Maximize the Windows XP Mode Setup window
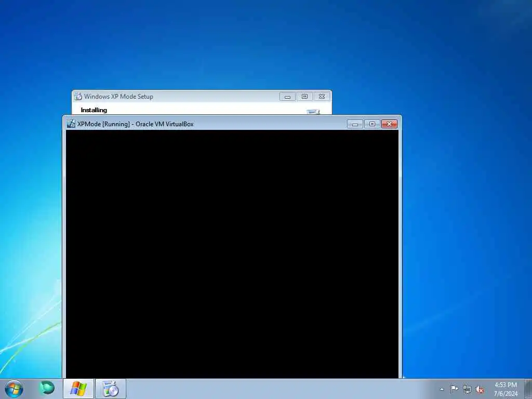Screen dimensions: 532x399 [x=304, y=97]
